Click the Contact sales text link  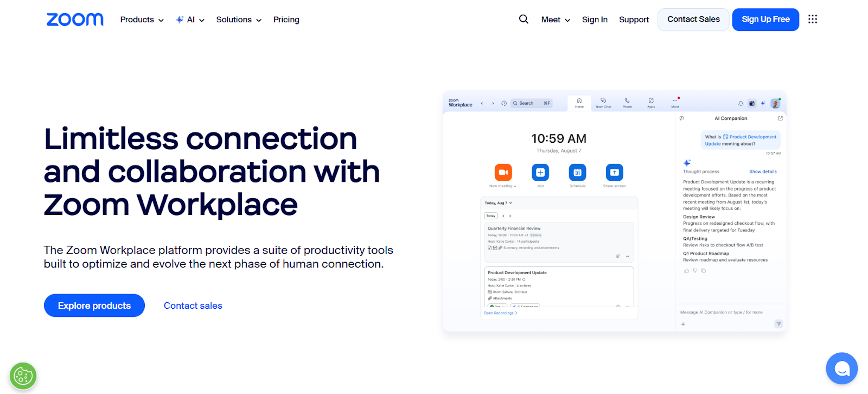pyautogui.click(x=193, y=306)
